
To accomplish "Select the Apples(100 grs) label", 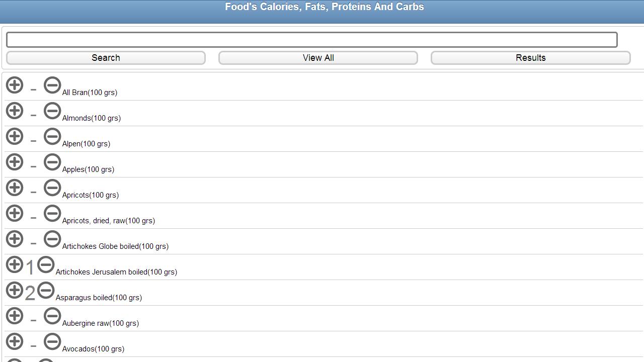I will [88, 169].
